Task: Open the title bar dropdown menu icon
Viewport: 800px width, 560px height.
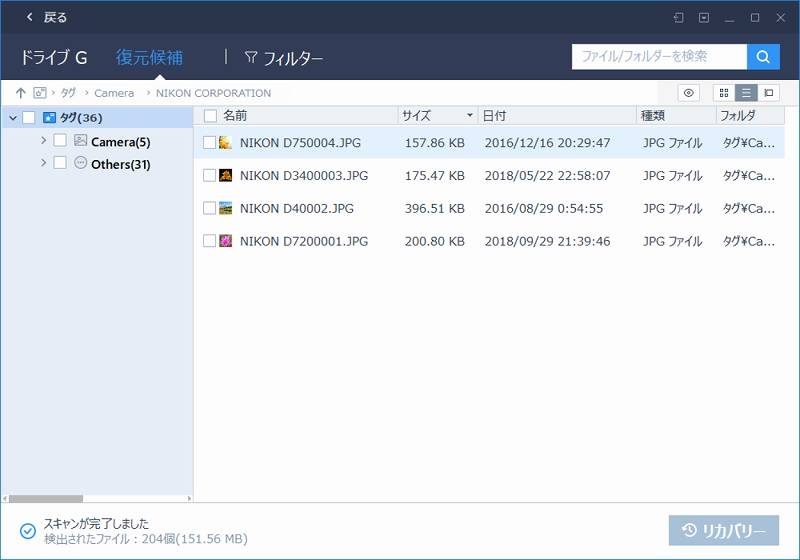Action: [704, 17]
